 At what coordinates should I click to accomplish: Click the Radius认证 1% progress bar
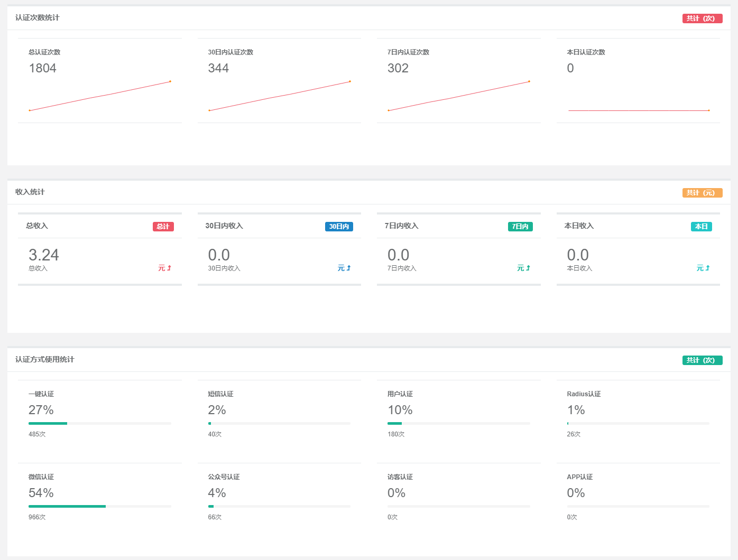[x=638, y=423]
